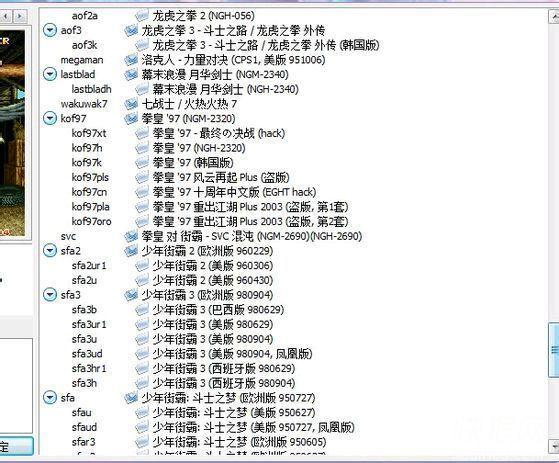Screen dimensions: 559x463
Task: Click the svc game icon
Action: [x=131, y=236]
